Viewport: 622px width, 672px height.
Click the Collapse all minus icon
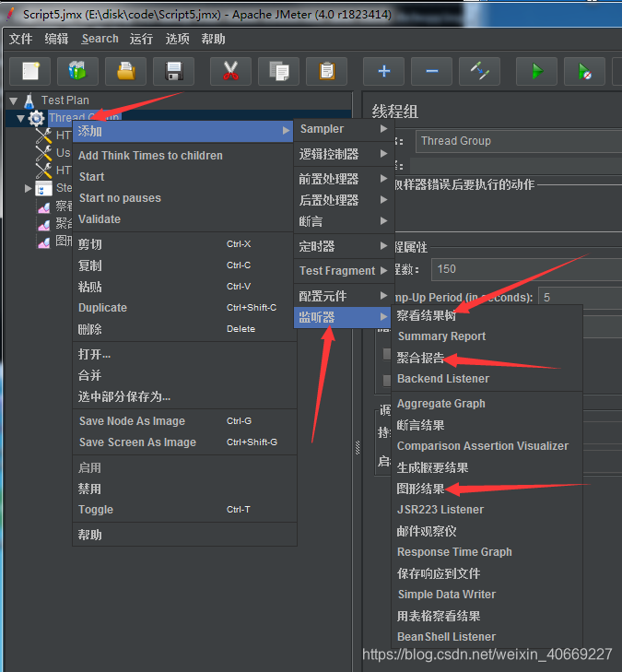[x=431, y=71]
